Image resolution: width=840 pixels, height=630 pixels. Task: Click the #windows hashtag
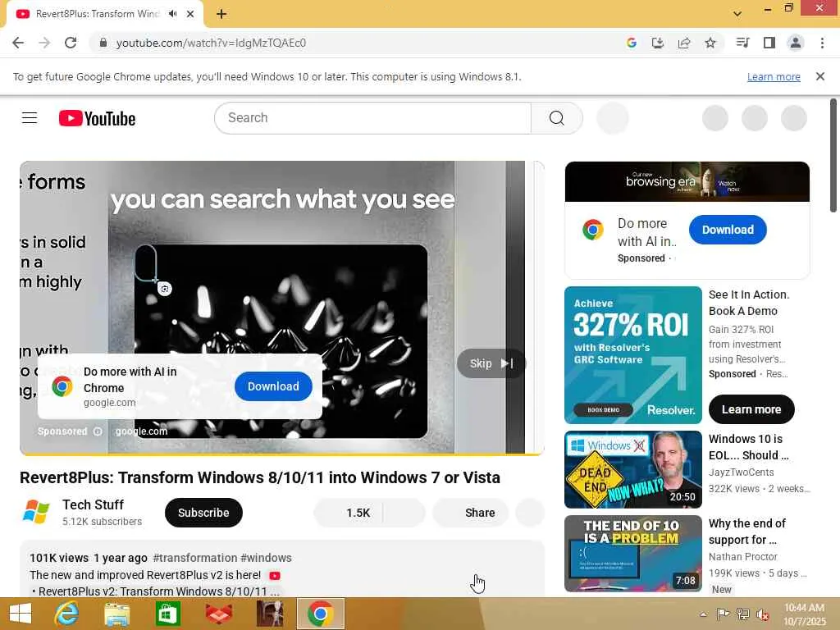[x=267, y=558]
